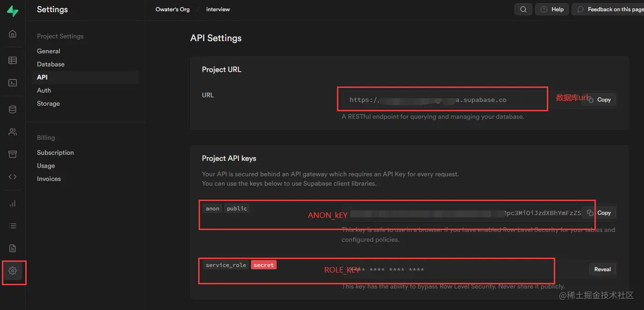The width and height of the screenshot is (644, 310).
Task: Click the Settings page title
Action: click(52, 9)
